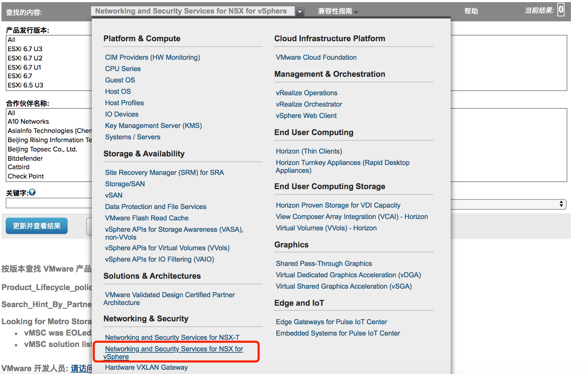588x374 pixels.
Task: Open the 帮助 menu
Action: pyautogui.click(x=471, y=11)
